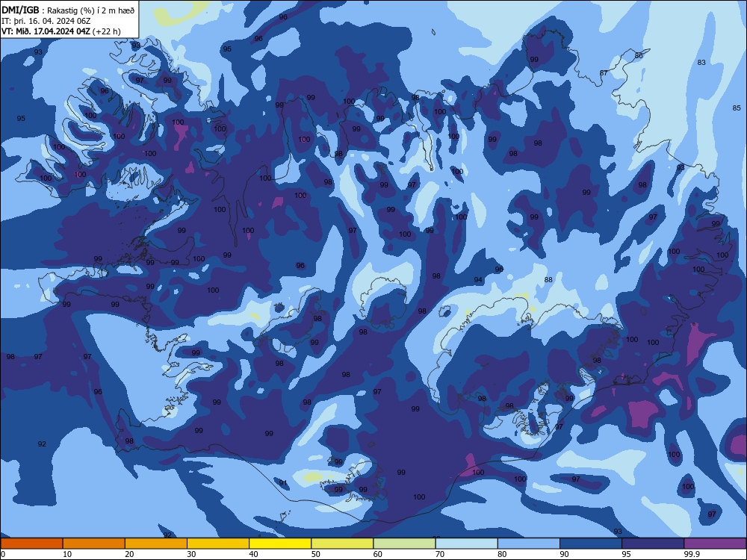Screen dimensions: 747x560
Task: Select the 30–40 golden legend swatch
Action: pyautogui.click(x=218, y=544)
